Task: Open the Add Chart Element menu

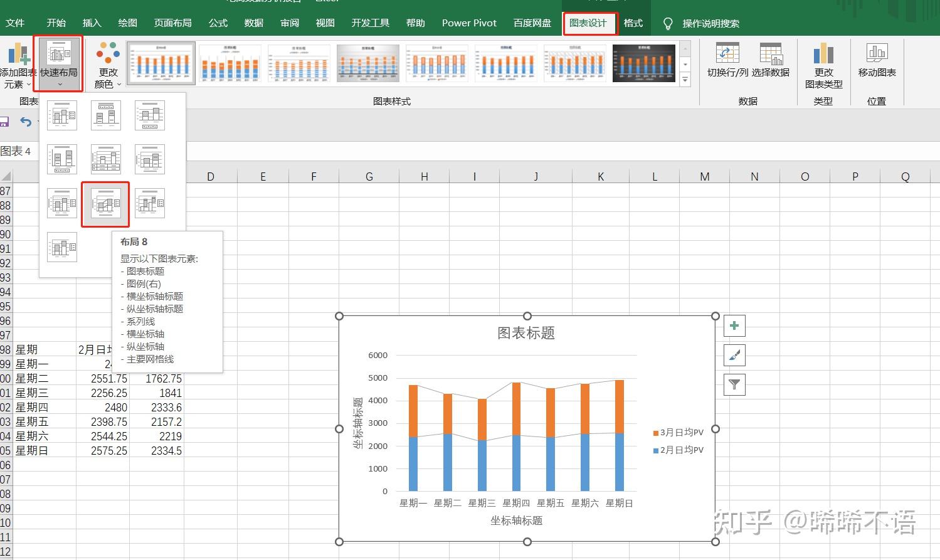Action: coord(16,66)
